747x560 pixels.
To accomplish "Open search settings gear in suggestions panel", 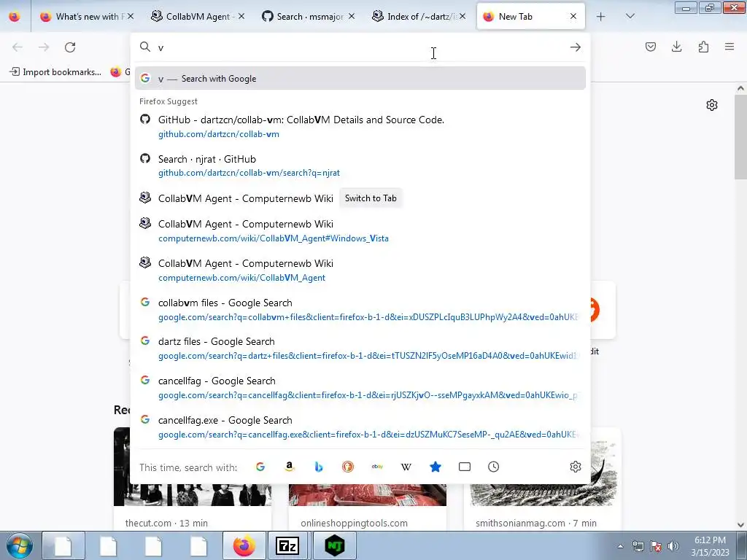I will tap(576, 467).
